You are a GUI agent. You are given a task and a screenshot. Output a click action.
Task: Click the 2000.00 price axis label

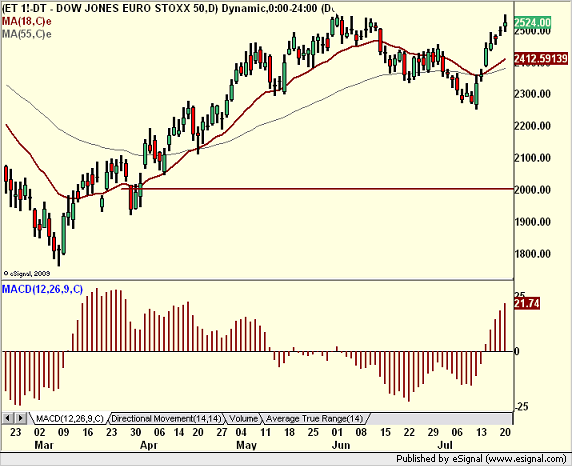point(532,190)
